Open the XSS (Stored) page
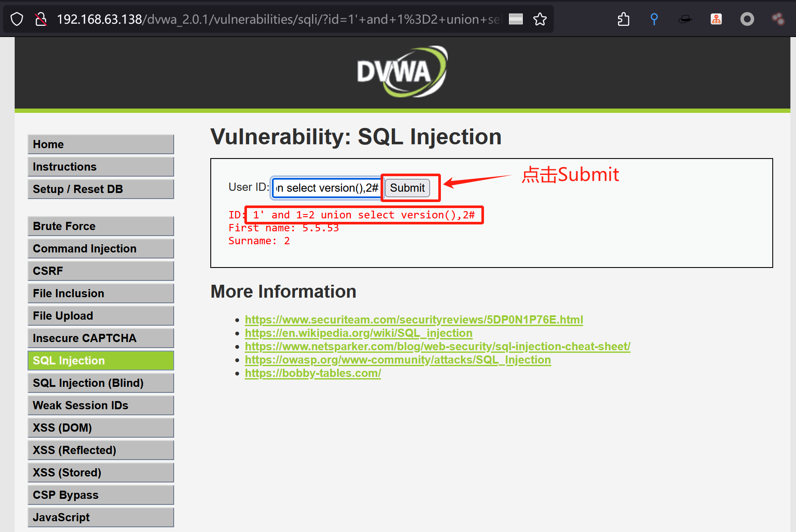The image size is (796, 532). pos(101,473)
